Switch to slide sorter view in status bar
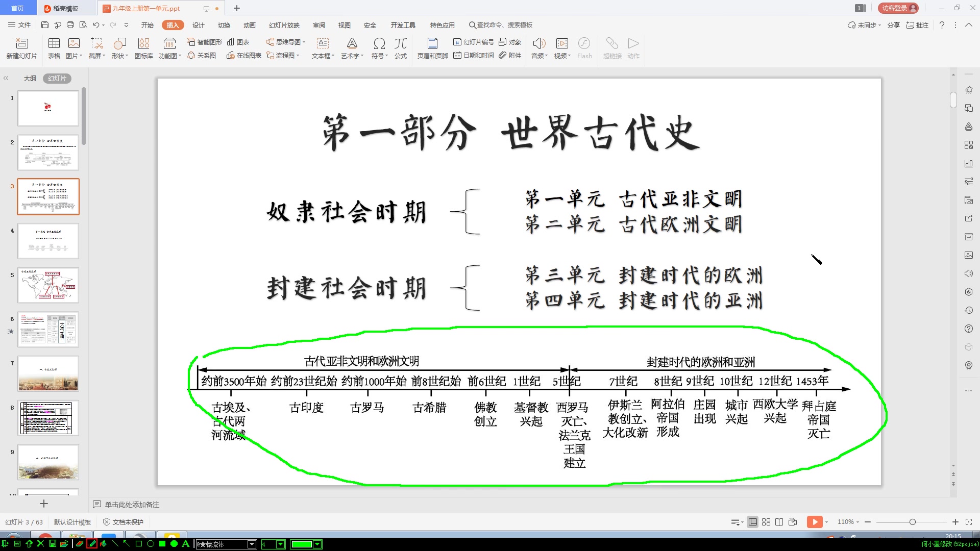This screenshot has height=551, width=980. [766, 522]
